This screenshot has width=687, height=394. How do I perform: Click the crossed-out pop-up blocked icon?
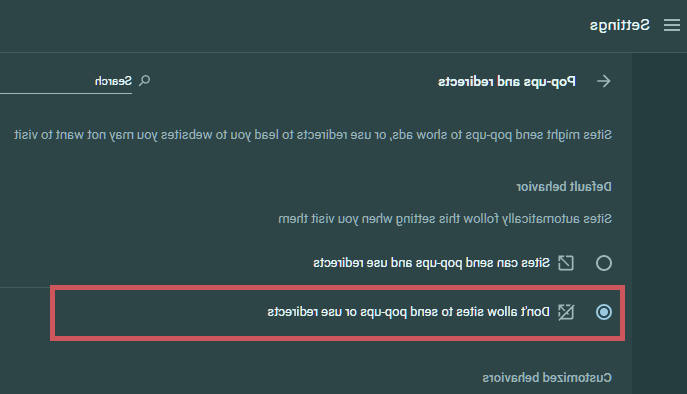pos(566,312)
